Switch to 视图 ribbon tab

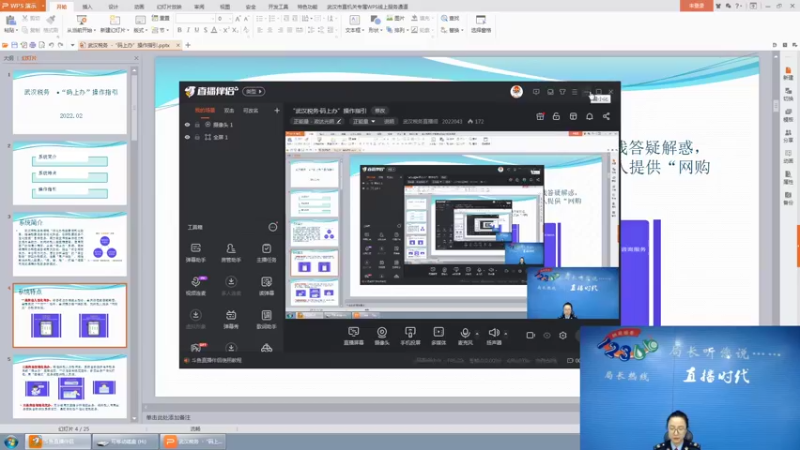tap(224, 7)
